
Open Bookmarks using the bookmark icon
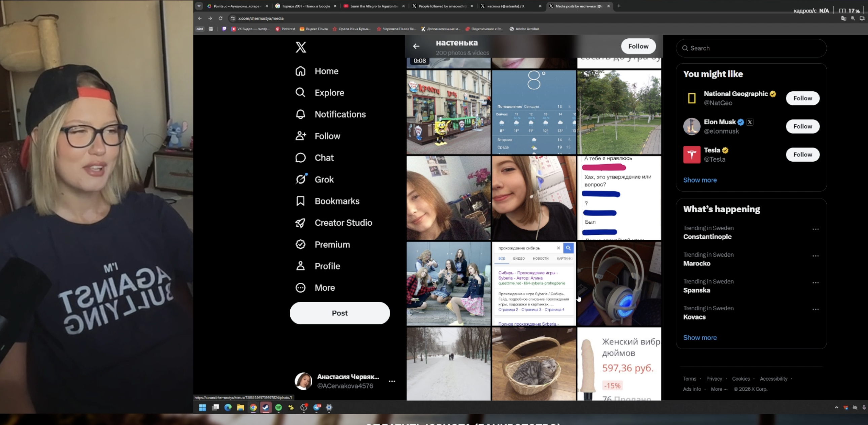[x=300, y=201]
